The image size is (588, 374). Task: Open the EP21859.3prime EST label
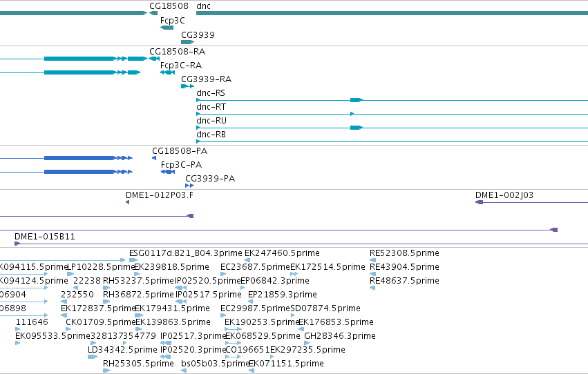[283, 295]
